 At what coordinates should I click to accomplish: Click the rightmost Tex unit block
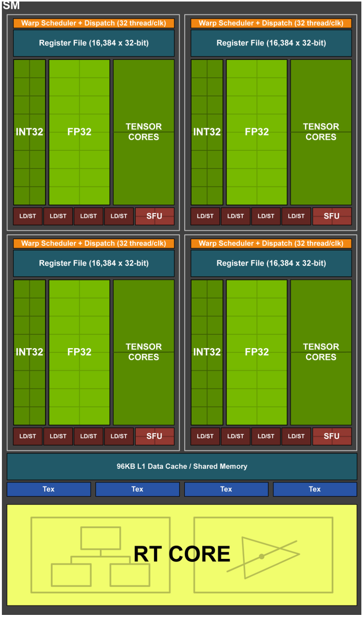click(315, 489)
